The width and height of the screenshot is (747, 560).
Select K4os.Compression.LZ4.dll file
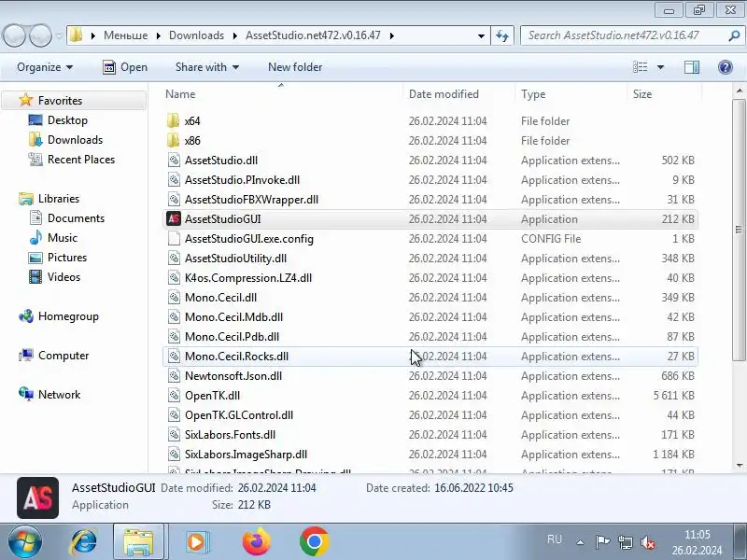click(430, 277)
